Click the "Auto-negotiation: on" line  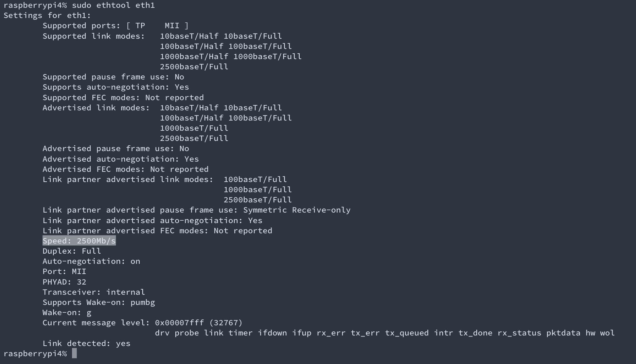point(91,261)
